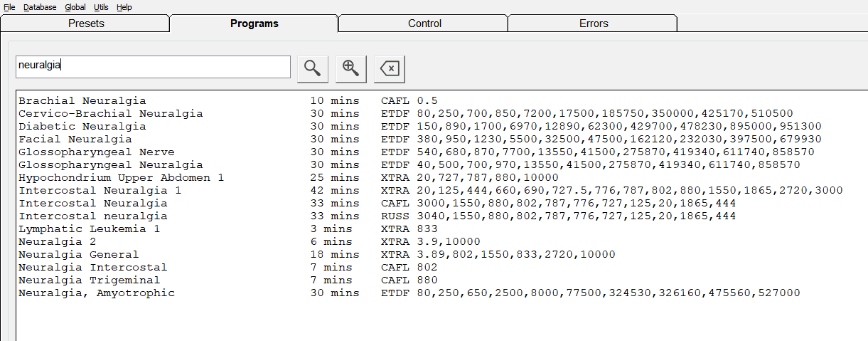Switch to the Control tab
This screenshot has height=341, width=868.
click(x=424, y=23)
